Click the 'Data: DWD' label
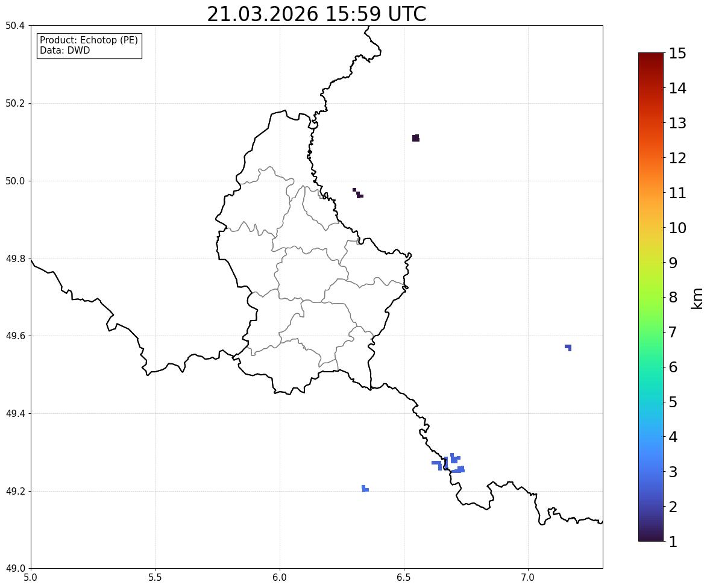Viewport: 710px width, 588px height. (64, 50)
